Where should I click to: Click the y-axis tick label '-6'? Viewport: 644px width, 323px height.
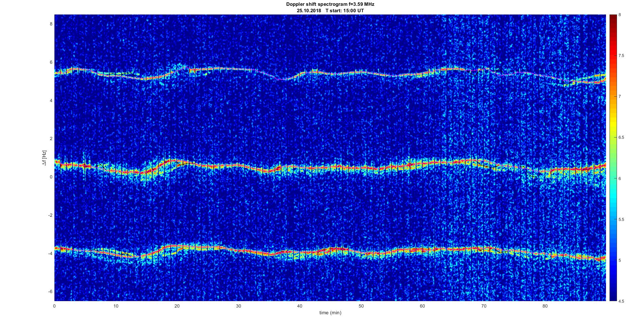pos(51,292)
